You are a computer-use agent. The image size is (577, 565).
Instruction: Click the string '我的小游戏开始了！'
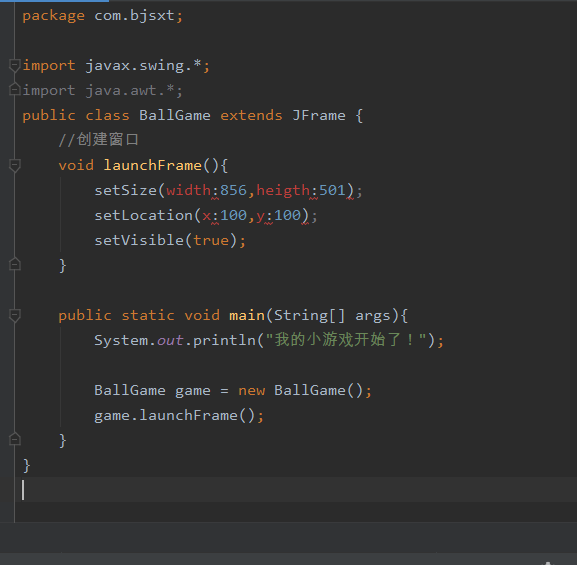click(346, 339)
